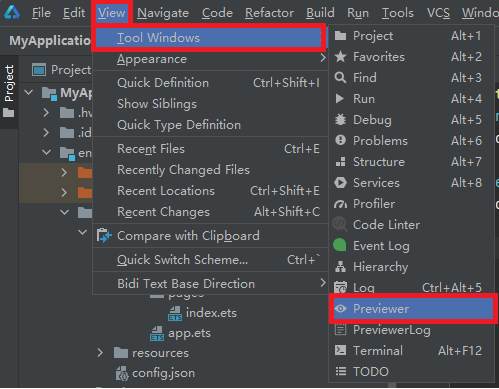499x389 pixels.
Task: Open the Refactor menu
Action: pos(269,13)
